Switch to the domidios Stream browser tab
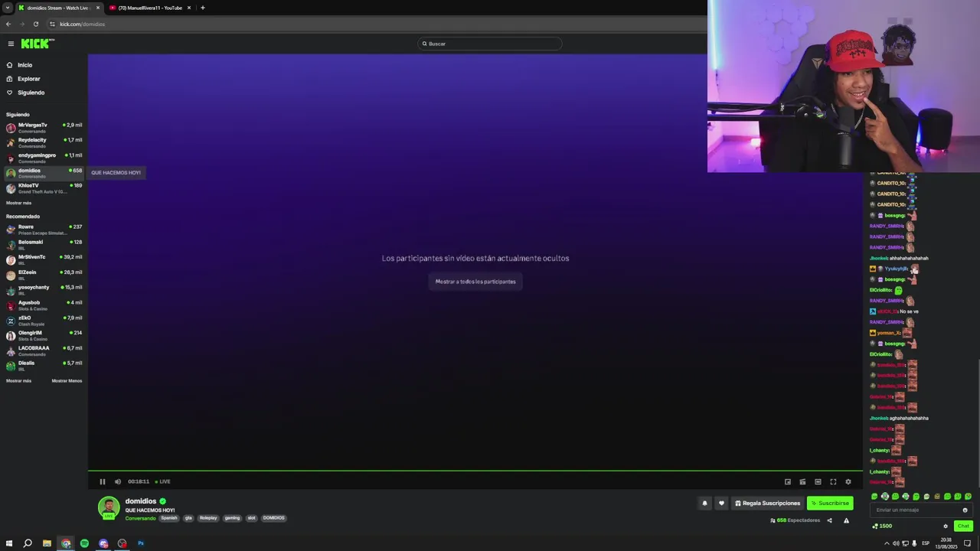980x551 pixels. pyautogui.click(x=58, y=8)
